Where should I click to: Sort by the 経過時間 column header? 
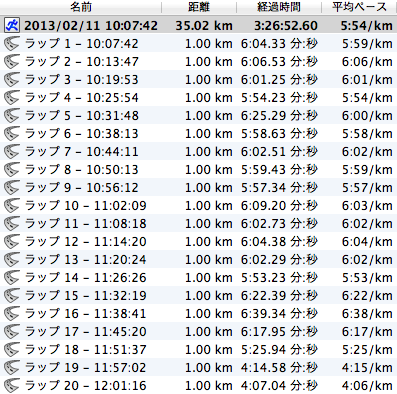(x=279, y=7)
